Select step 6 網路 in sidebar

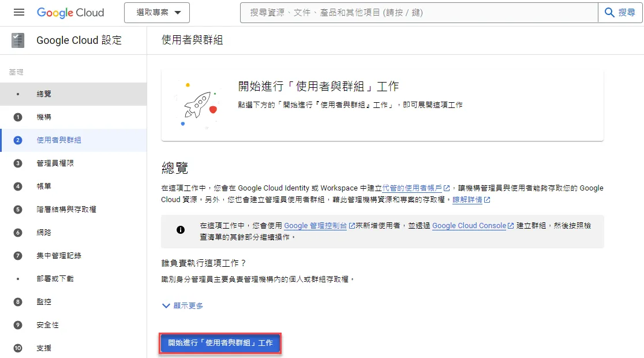pos(73,233)
